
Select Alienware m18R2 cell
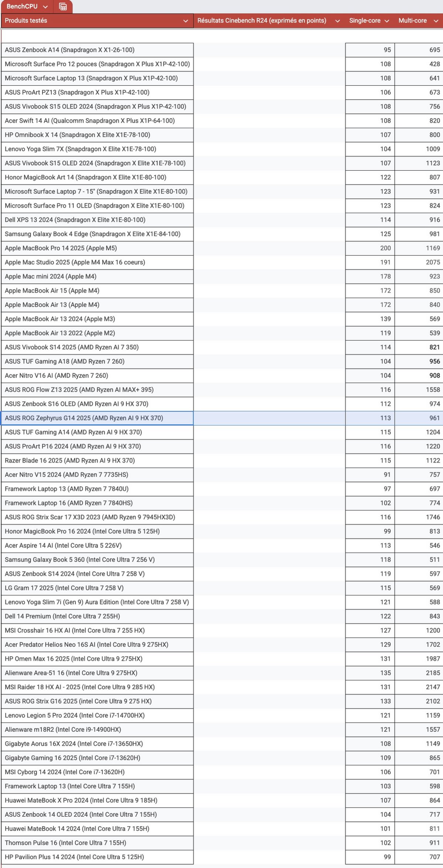click(x=97, y=729)
